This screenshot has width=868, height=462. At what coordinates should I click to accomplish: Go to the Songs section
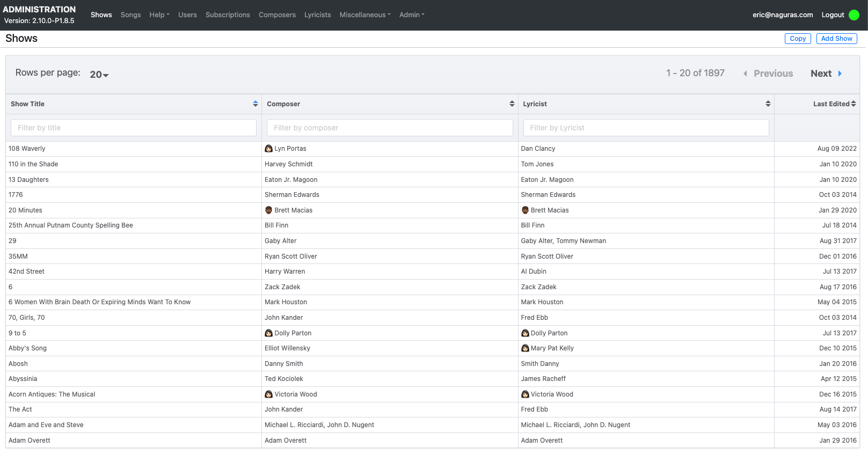coord(130,15)
